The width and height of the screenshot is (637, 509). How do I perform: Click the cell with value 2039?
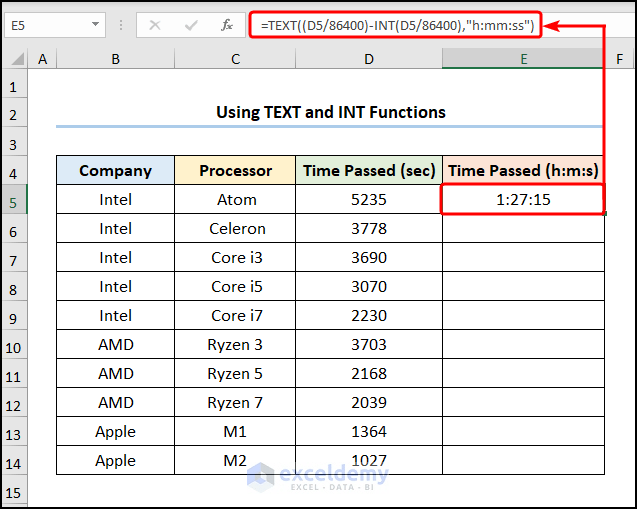click(x=369, y=403)
